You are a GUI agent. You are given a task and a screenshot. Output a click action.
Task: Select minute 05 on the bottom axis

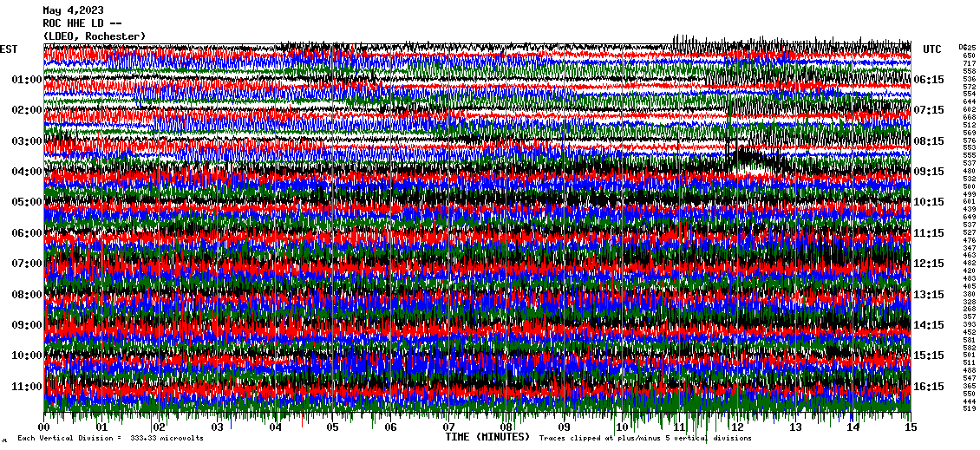[x=333, y=427]
